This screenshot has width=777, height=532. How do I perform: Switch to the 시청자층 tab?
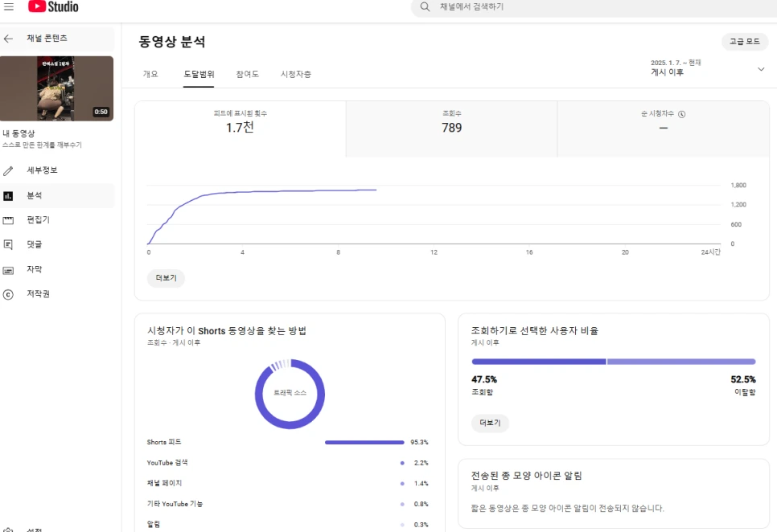[296, 74]
